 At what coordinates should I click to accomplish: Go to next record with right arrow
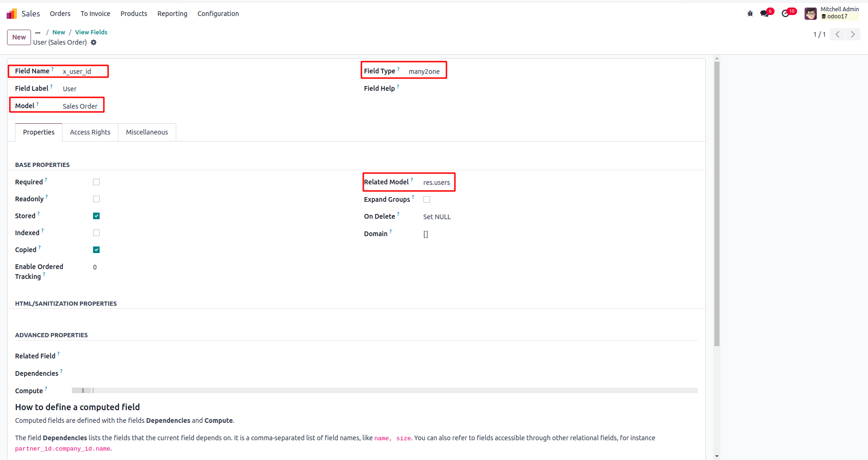[x=852, y=34]
